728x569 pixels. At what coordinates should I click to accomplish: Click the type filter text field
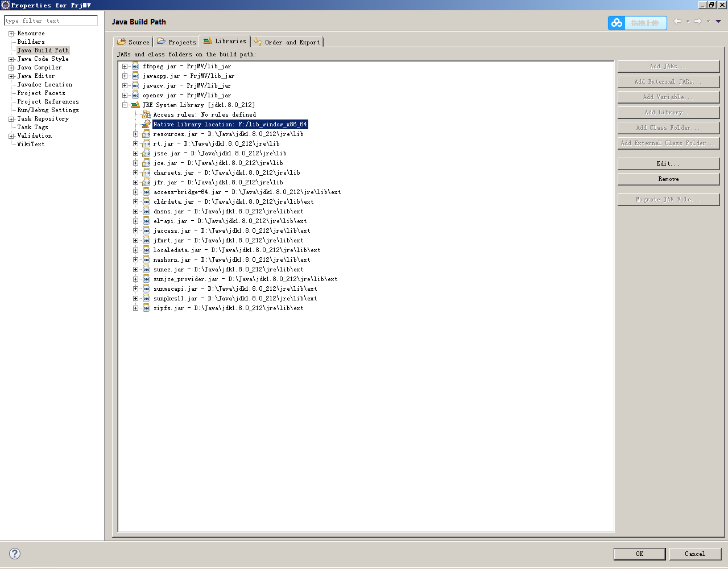(51, 20)
